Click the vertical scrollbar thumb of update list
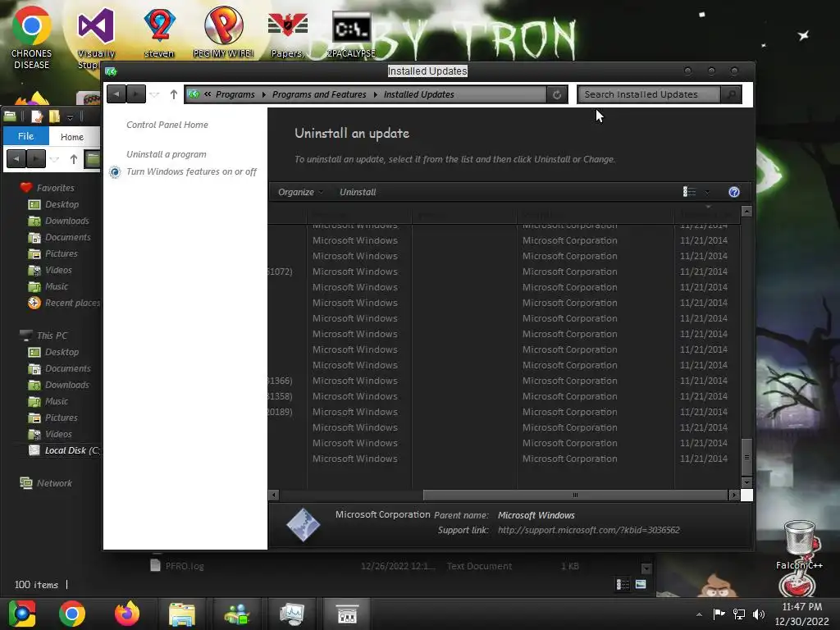Viewport: 840px width, 630px height. (746, 457)
